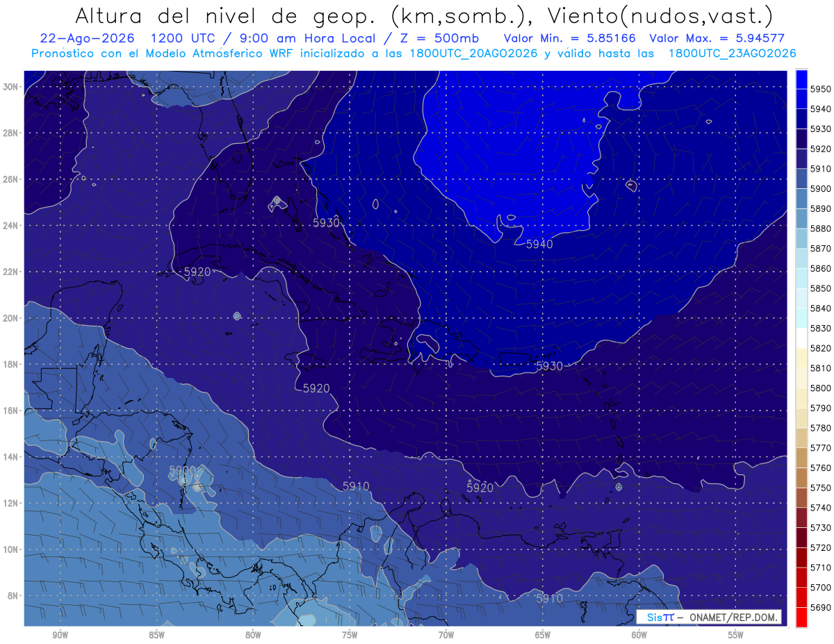The image size is (834, 644).
Task: Click the '5780' colorbar label
Action: [x=820, y=428]
